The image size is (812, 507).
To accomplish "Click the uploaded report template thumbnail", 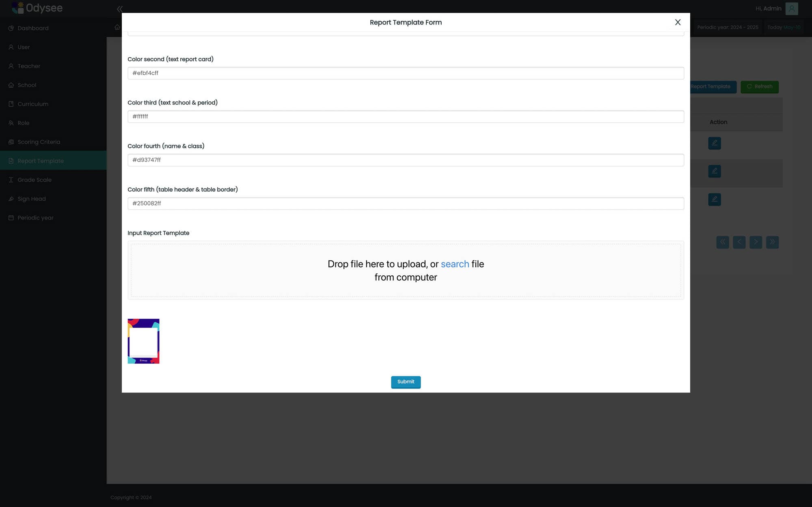I will click(x=143, y=341).
